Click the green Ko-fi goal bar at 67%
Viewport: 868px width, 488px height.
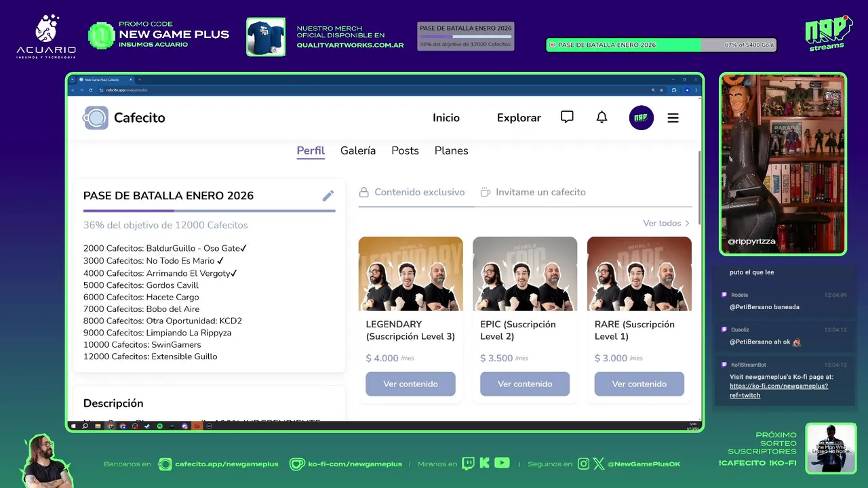[x=661, y=45]
